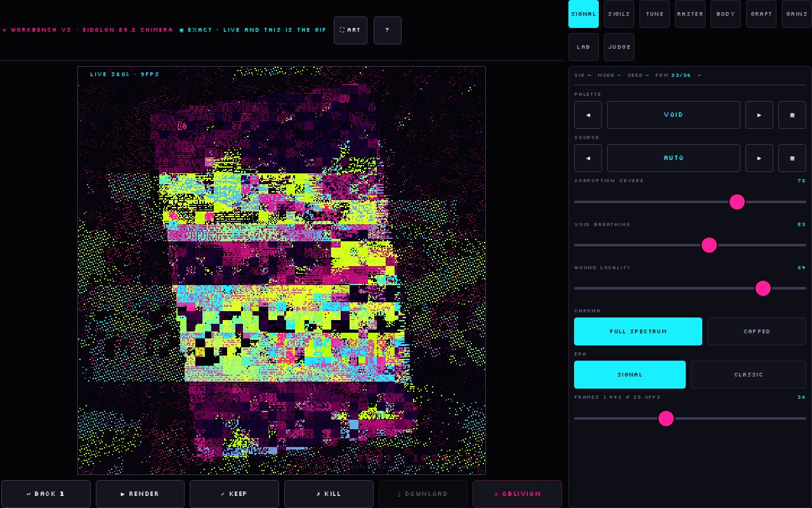Step to next palette with right arrow
Viewport: 812px width, 508px height.
[759, 115]
